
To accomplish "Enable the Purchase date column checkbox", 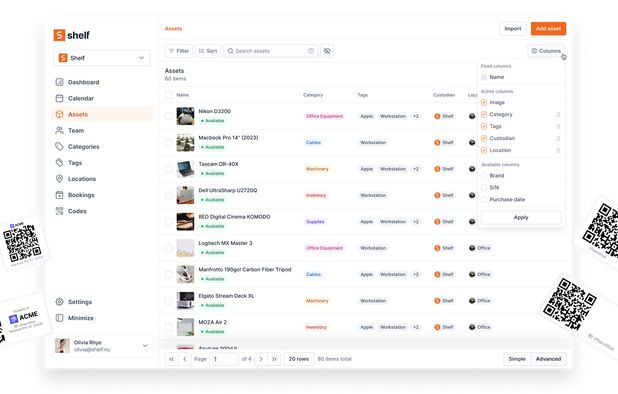I will point(484,200).
